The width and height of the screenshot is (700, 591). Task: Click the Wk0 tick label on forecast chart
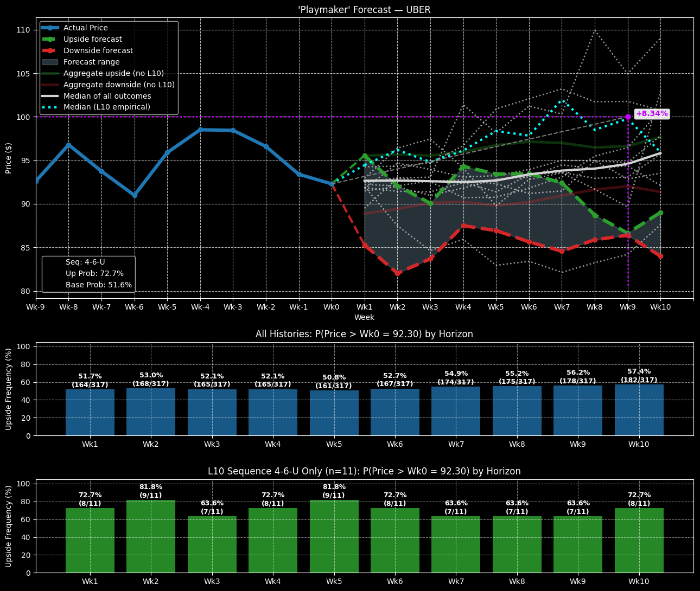tap(332, 307)
